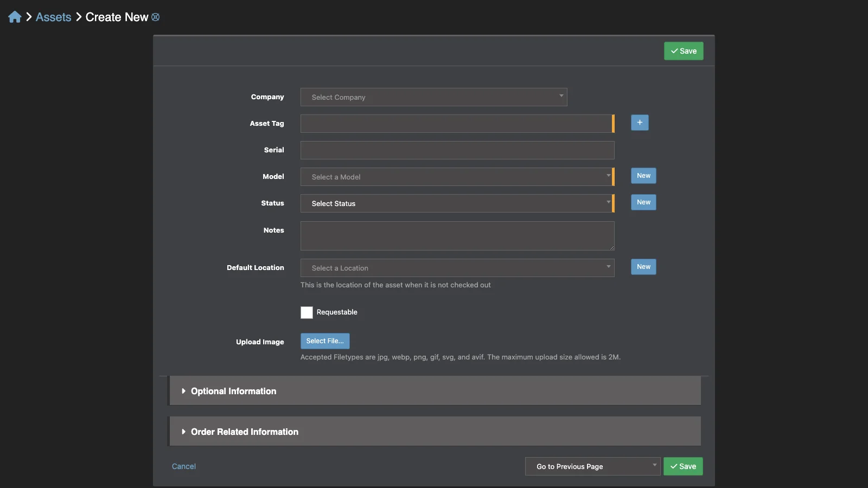
Task: Create a new status with the New button
Action: click(x=643, y=202)
